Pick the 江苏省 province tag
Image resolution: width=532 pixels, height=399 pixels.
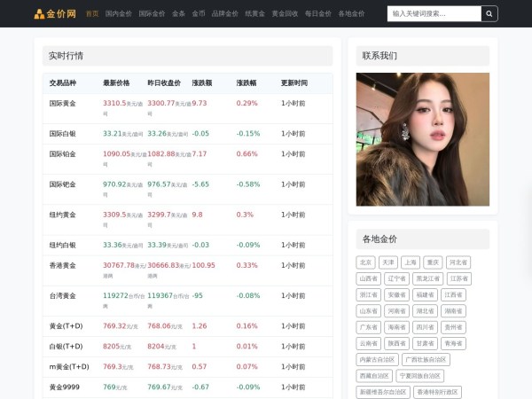pos(457,278)
